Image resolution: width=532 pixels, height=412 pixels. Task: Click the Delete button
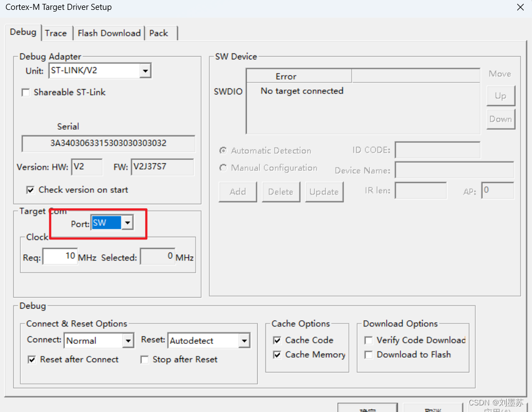pos(281,192)
